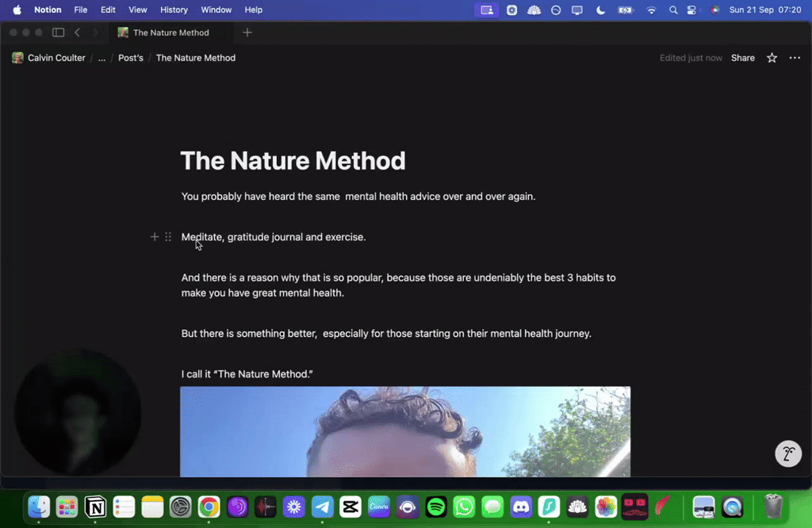Image resolution: width=812 pixels, height=528 pixels.
Task: Click the Share button
Action: [742, 58]
